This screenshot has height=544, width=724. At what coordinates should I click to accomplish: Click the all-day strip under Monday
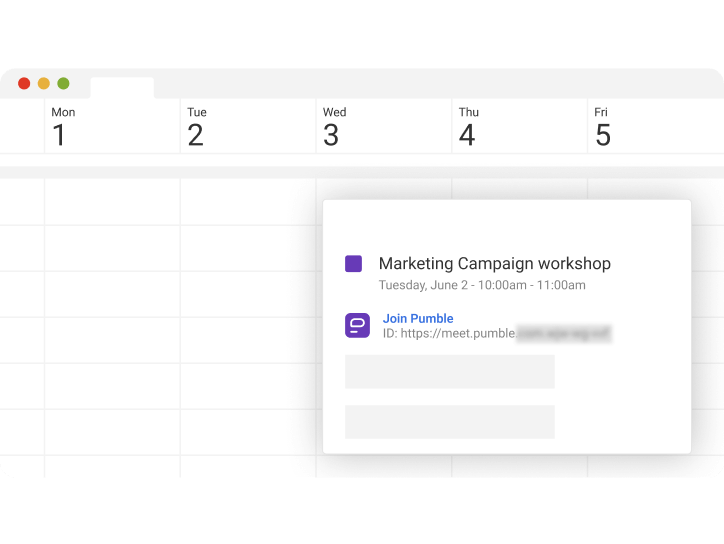point(112,172)
